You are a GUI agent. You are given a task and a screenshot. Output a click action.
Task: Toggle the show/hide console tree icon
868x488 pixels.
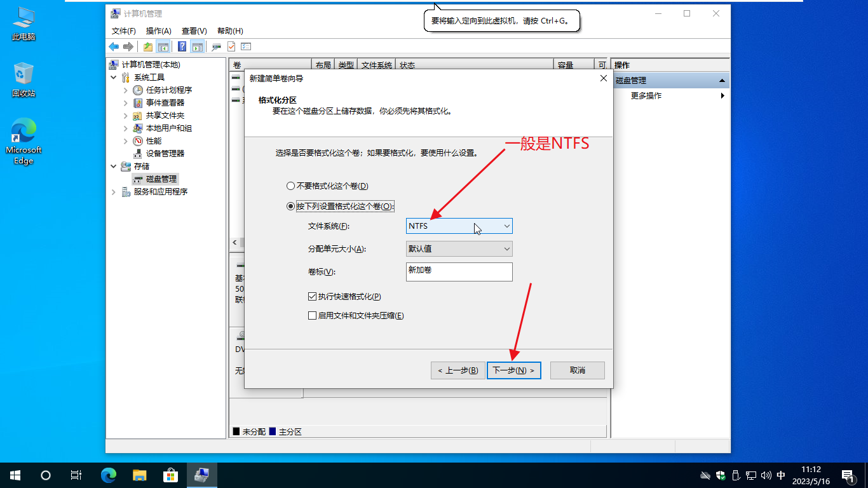coord(163,46)
